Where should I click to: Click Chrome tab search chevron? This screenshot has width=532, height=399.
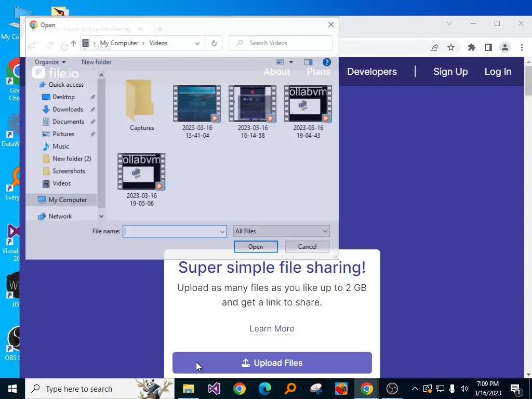point(449,23)
